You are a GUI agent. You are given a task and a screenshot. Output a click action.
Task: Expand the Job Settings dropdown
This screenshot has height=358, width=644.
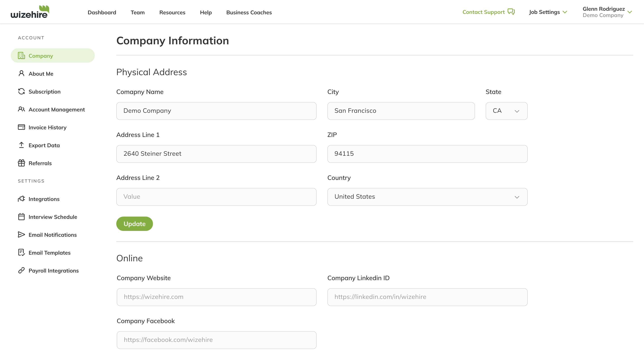click(x=548, y=12)
